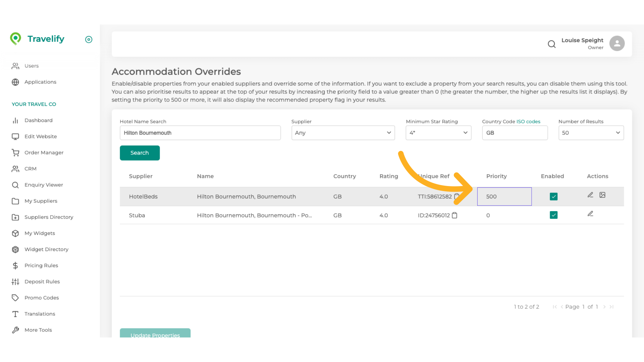Go to Order Manager menu item
This screenshot has height=362, width=644.
tap(44, 153)
